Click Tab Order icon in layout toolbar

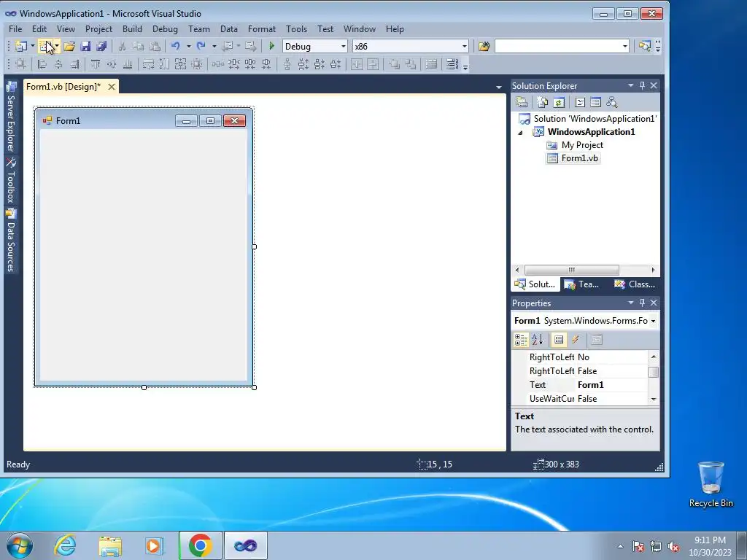452,64
